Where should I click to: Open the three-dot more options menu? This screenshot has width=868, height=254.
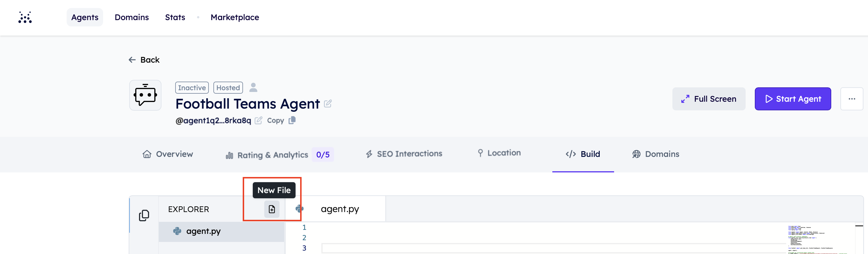click(x=852, y=99)
